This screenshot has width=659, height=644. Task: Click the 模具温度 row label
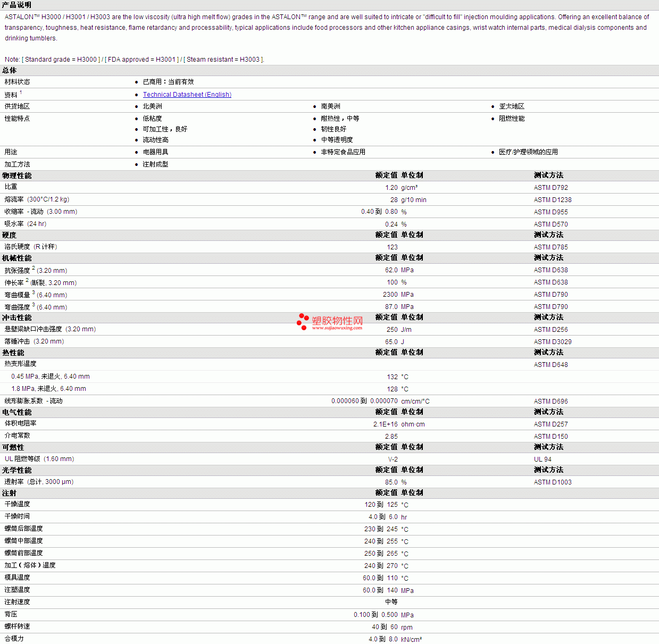[18, 578]
